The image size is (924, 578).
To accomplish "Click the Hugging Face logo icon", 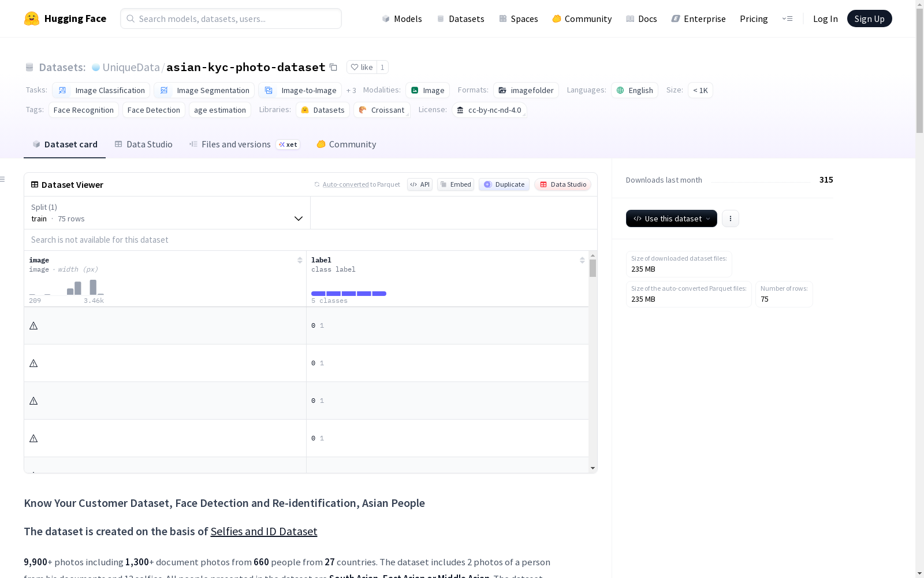I will pyautogui.click(x=32, y=18).
